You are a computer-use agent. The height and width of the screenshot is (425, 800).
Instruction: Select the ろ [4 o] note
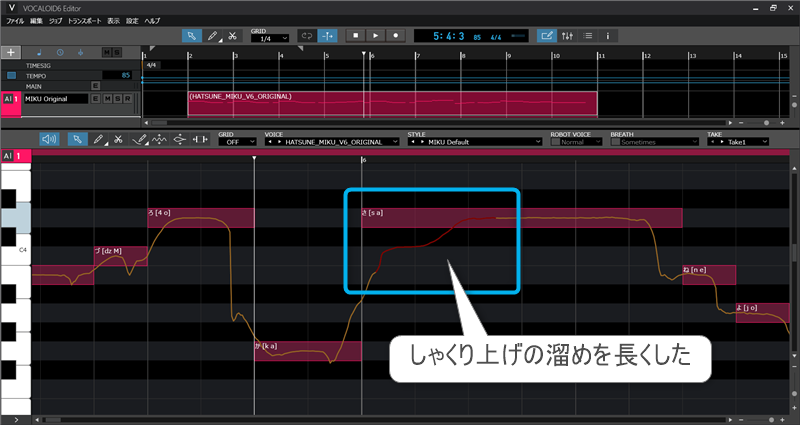pyautogui.click(x=201, y=218)
